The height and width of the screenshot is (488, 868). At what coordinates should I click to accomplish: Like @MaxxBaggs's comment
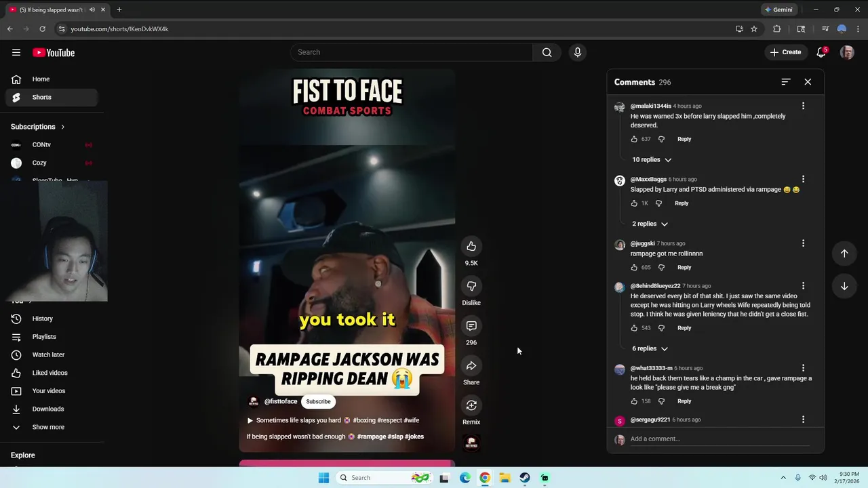point(634,203)
